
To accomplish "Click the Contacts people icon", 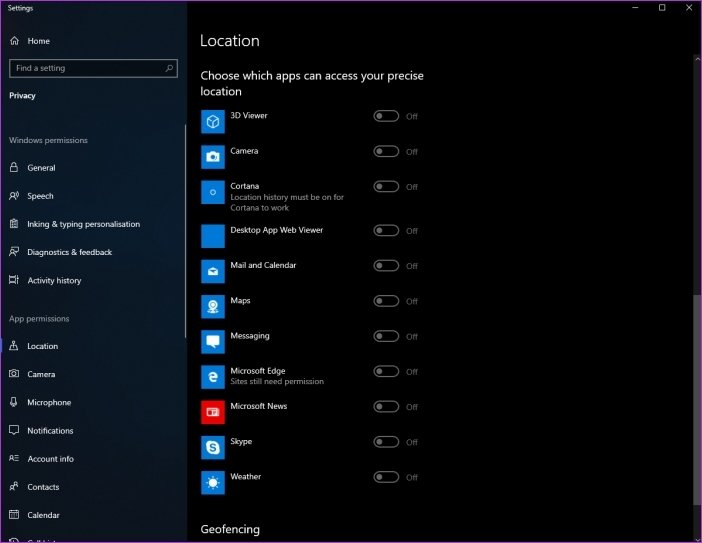I will coord(14,486).
